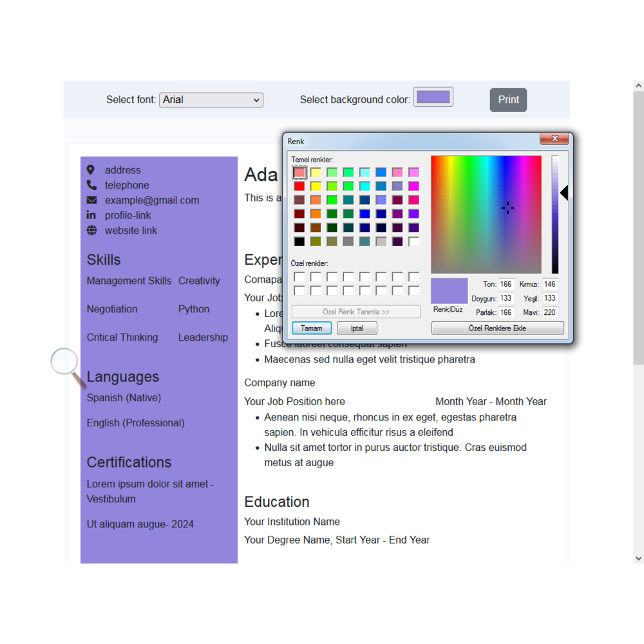Viewport: 644px width, 644px height.
Task: Click Your Degree Name line
Action: point(337,540)
